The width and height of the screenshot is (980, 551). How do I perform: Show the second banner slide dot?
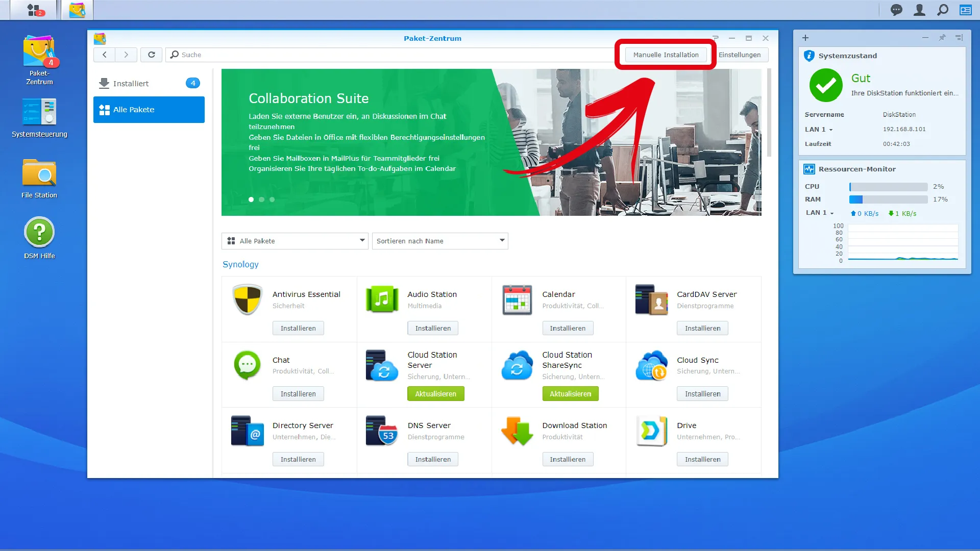click(x=261, y=199)
